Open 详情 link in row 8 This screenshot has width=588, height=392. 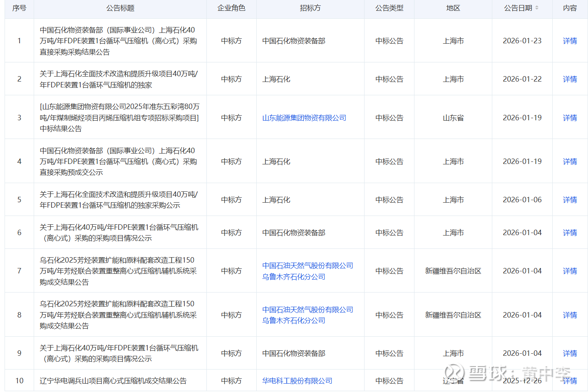[570, 315]
